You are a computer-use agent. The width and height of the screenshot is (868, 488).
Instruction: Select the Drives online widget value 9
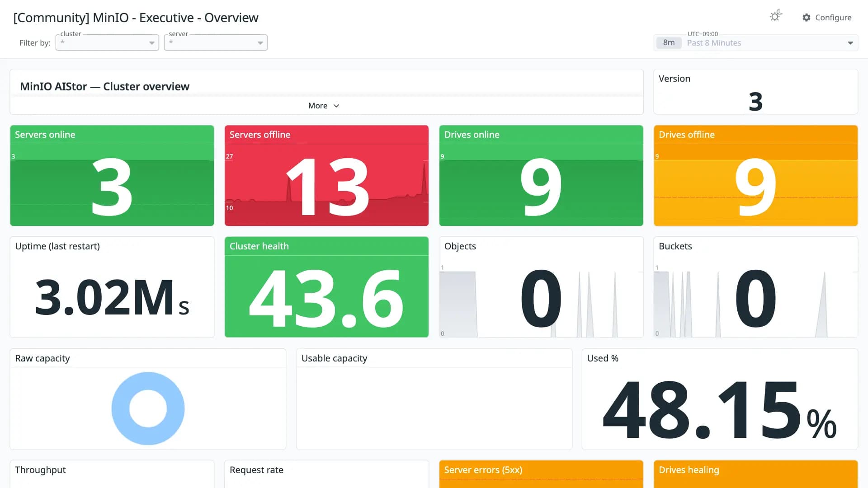tap(541, 187)
